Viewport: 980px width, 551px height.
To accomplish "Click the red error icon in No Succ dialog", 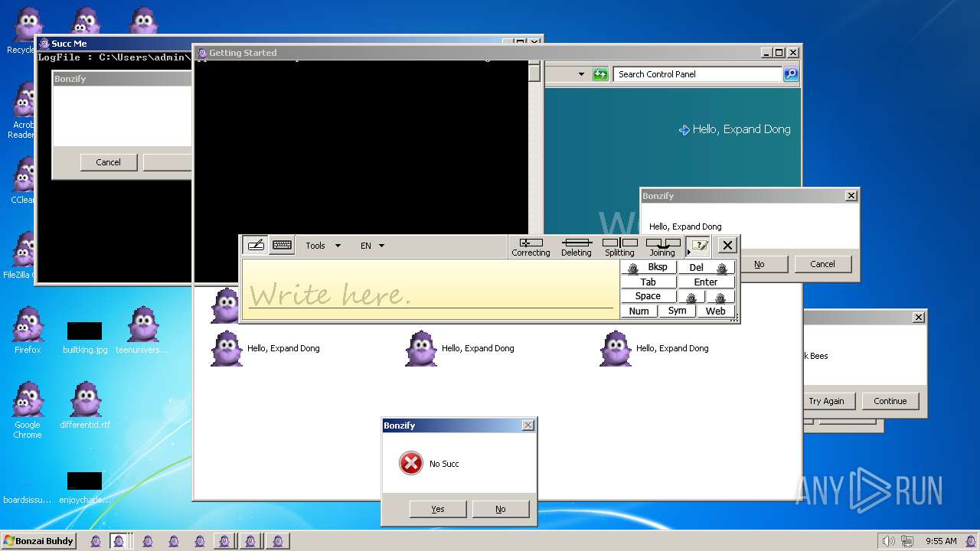I will (411, 463).
